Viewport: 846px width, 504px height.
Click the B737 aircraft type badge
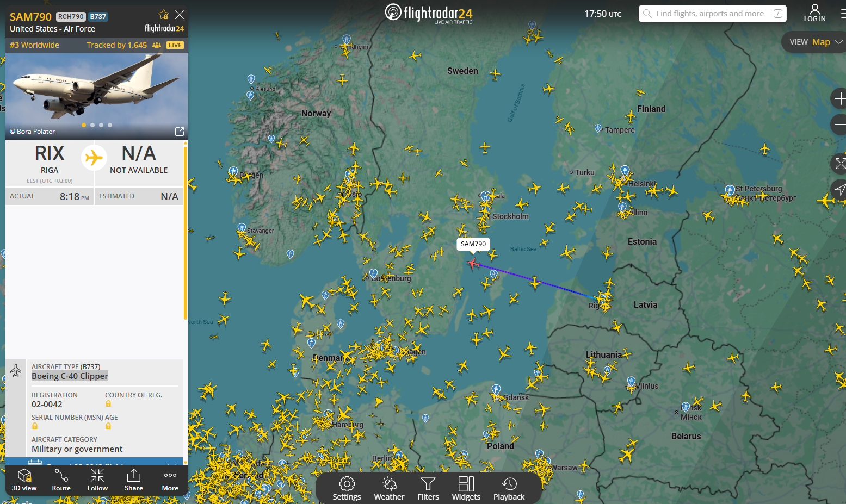point(98,17)
